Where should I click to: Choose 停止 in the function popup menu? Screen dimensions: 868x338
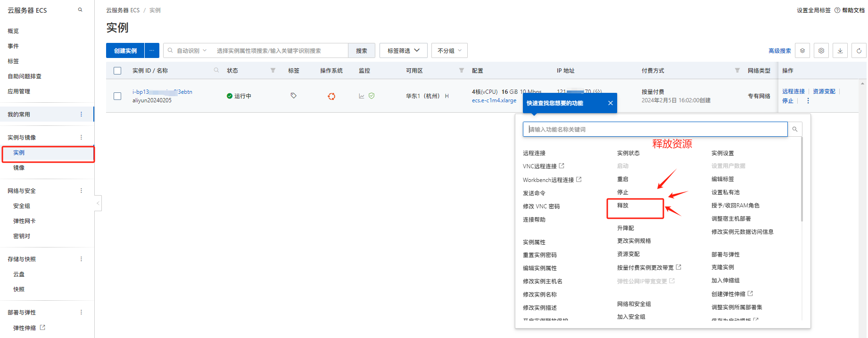pos(623,192)
